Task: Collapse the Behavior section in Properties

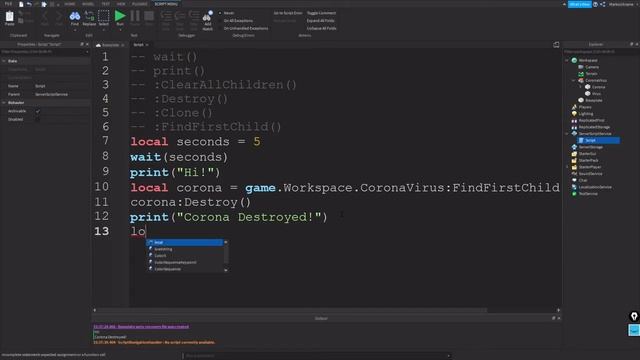Action: pos(4,103)
